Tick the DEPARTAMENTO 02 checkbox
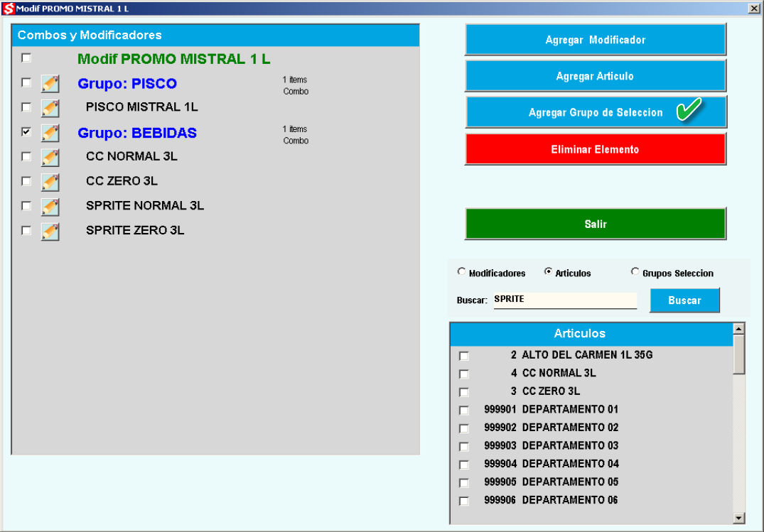Image resolution: width=764 pixels, height=532 pixels. click(464, 428)
